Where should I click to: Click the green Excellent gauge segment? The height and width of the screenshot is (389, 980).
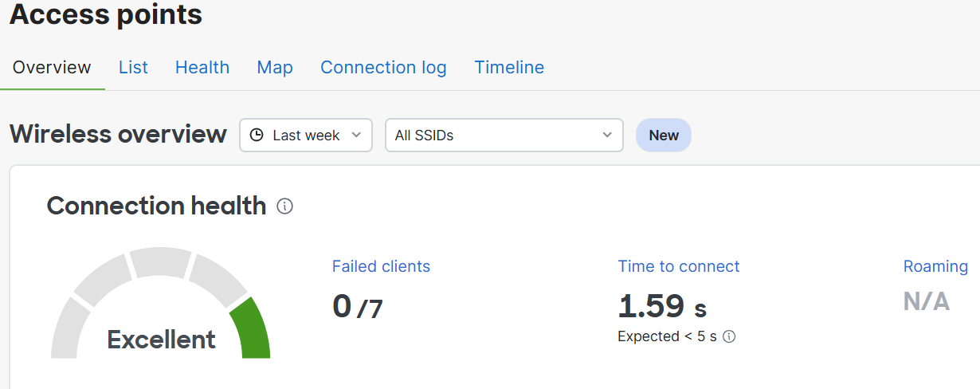[x=250, y=330]
